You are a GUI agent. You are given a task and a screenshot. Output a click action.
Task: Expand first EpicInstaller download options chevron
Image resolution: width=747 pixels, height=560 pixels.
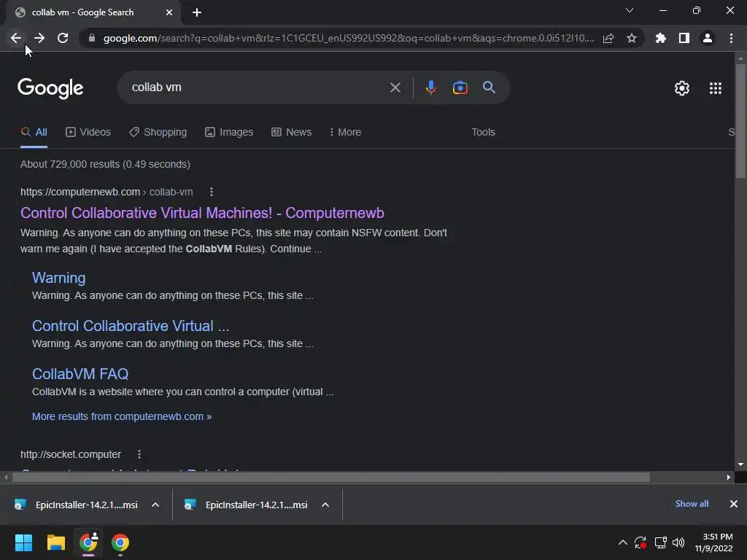coord(155,505)
